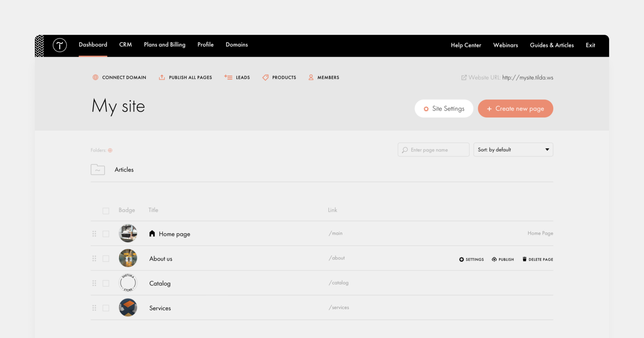Image resolution: width=644 pixels, height=338 pixels.
Task: Click the Tilda logo icon
Action: [x=60, y=45]
